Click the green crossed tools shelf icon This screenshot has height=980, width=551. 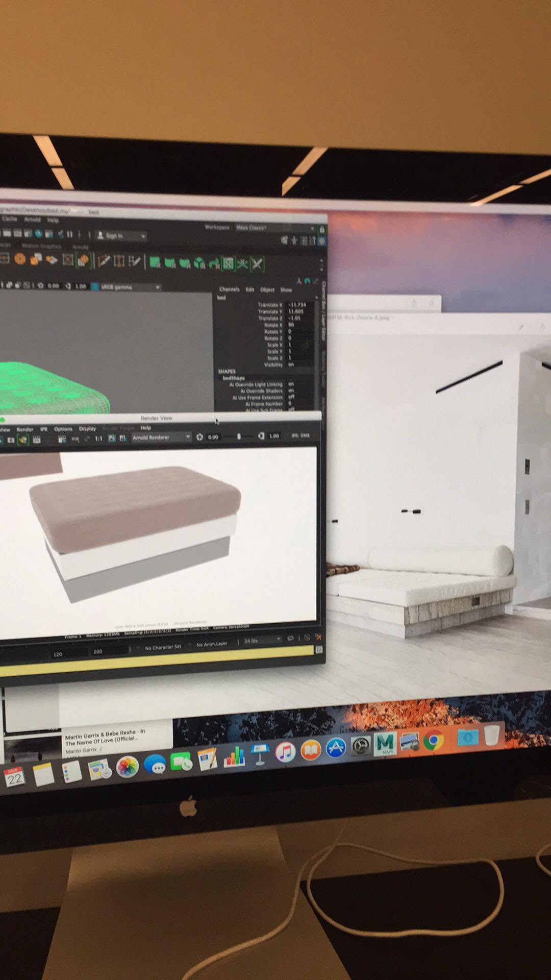point(242,264)
